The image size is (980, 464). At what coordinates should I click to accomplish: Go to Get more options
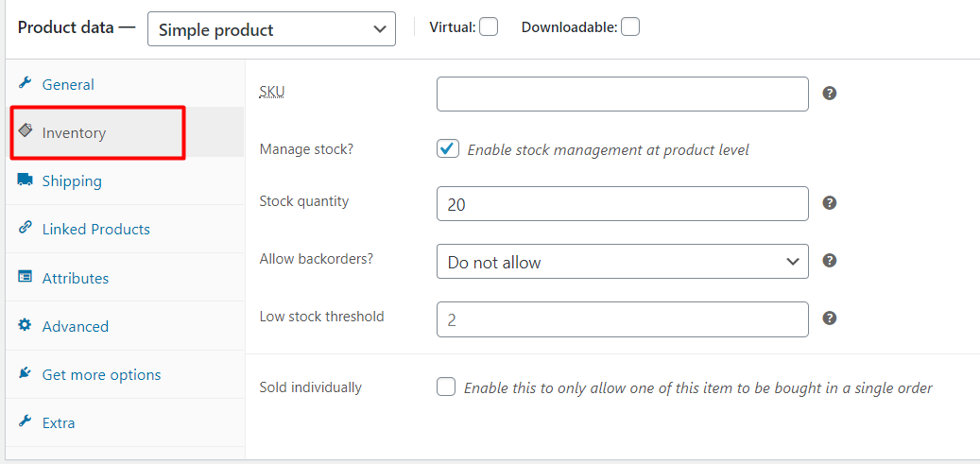(x=101, y=374)
